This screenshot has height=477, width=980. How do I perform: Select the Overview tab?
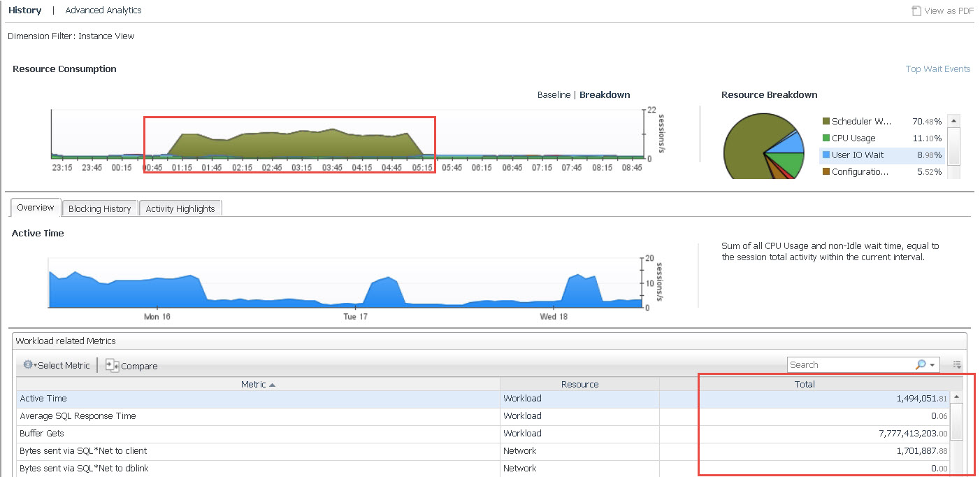point(36,208)
